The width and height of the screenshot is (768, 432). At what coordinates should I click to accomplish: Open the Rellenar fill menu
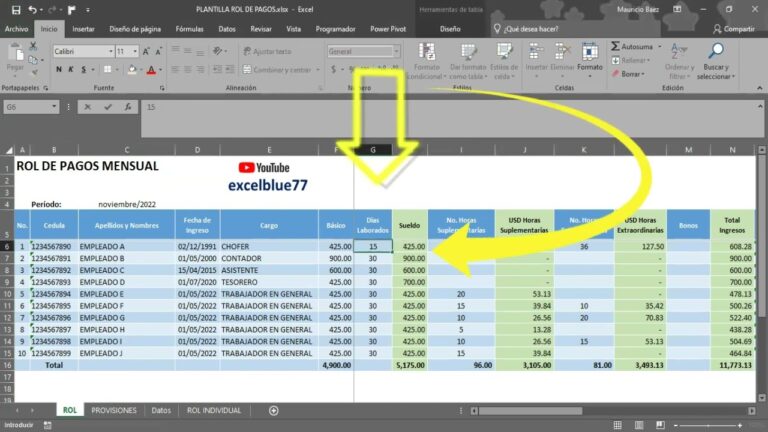click(631, 61)
